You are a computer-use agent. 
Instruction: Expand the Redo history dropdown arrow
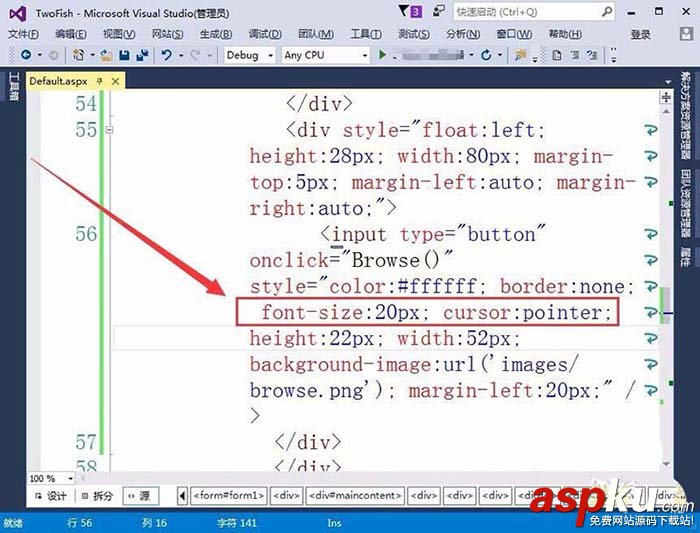pos(209,55)
